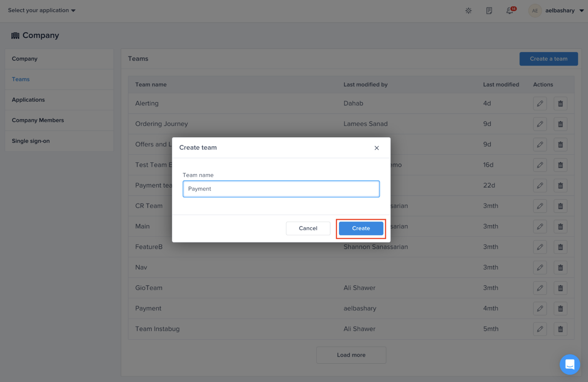588x382 pixels.
Task: Click the Create button in dialog
Action: [360, 228]
